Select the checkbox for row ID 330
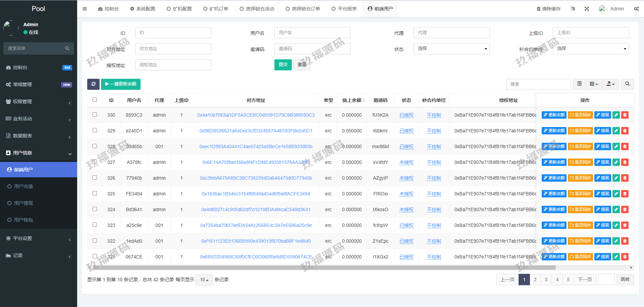Screen dimensions: 644x307 point(95,115)
